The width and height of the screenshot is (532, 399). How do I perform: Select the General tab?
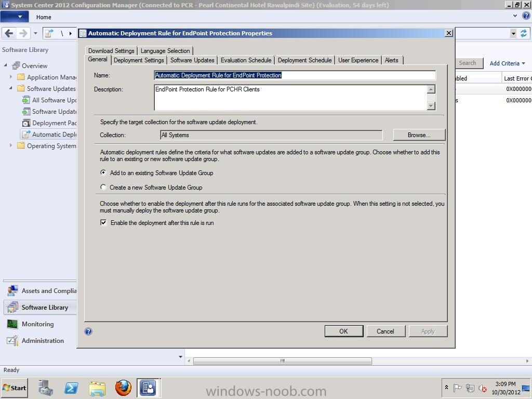98,59
